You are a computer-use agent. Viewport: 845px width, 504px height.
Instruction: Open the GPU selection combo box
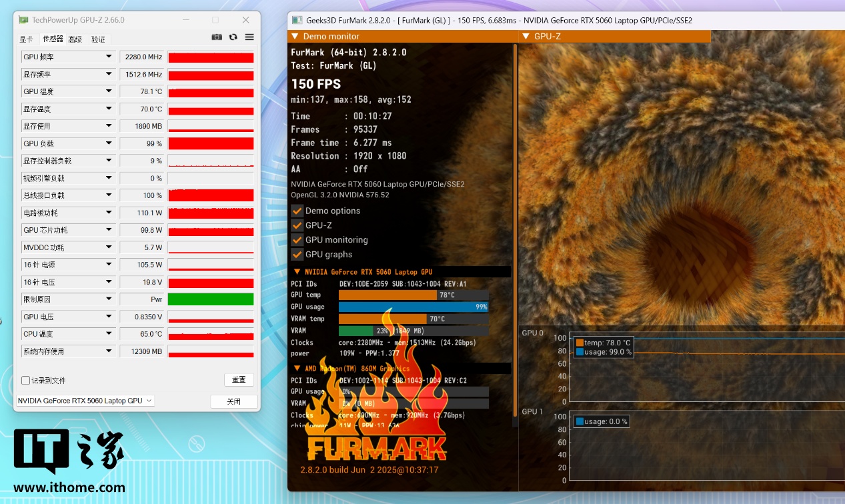85,401
